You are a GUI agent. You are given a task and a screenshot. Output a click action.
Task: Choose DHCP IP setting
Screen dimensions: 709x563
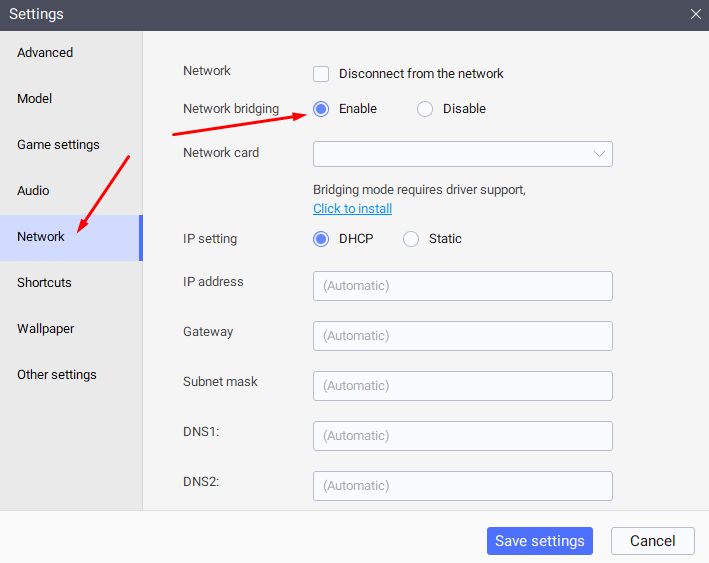coord(321,239)
